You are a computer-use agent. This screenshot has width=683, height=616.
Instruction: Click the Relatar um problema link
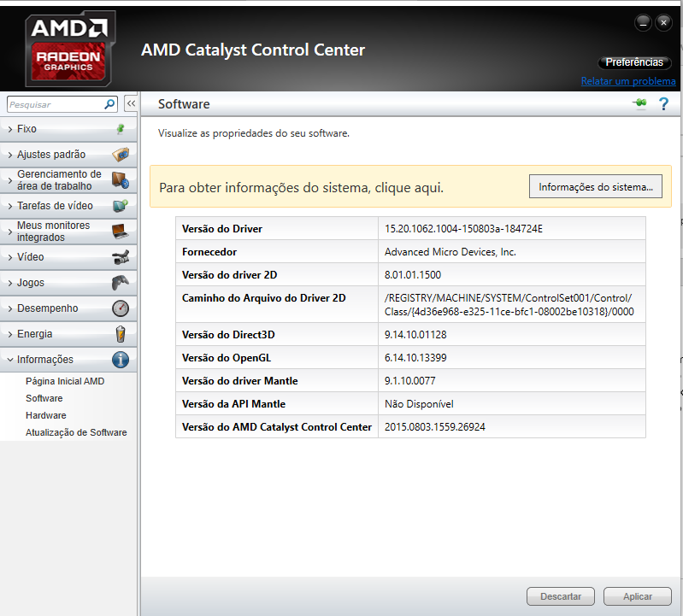(x=628, y=81)
